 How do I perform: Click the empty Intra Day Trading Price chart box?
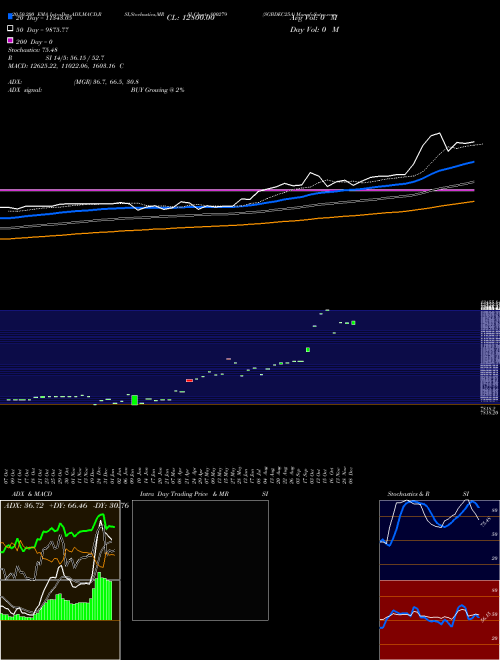tap(200, 560)
